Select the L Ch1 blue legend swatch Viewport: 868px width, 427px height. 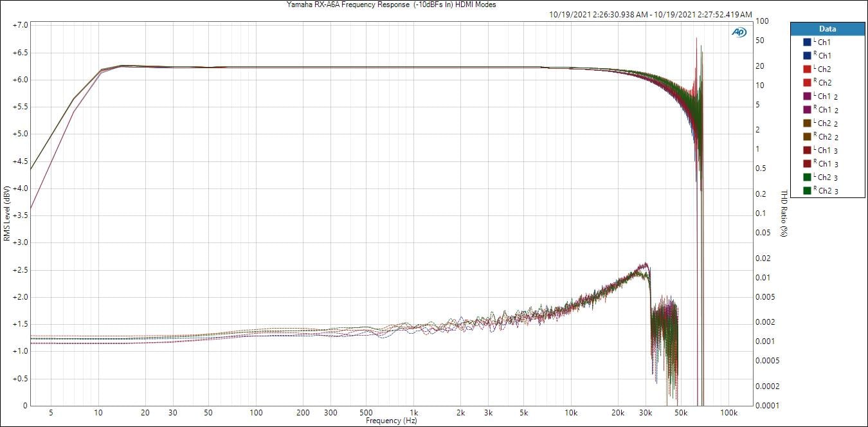coord(807,42)
